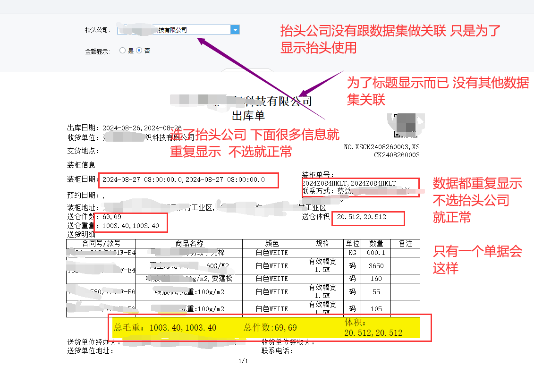534x392 pixels.
Task: Click the 出库单 document title
Action: [x=248, y=115]
